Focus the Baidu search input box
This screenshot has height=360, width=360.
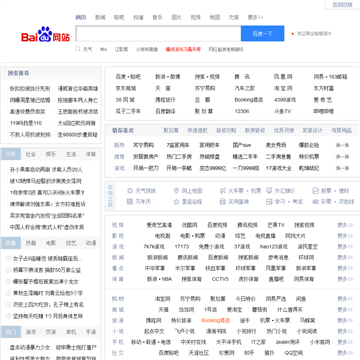point(158,34)
